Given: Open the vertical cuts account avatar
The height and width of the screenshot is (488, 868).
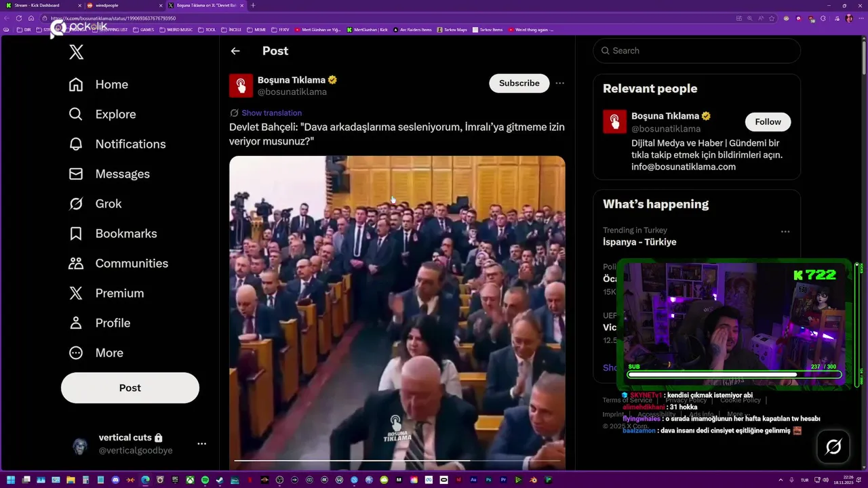Looking at the screenshot, I should 80,445.
